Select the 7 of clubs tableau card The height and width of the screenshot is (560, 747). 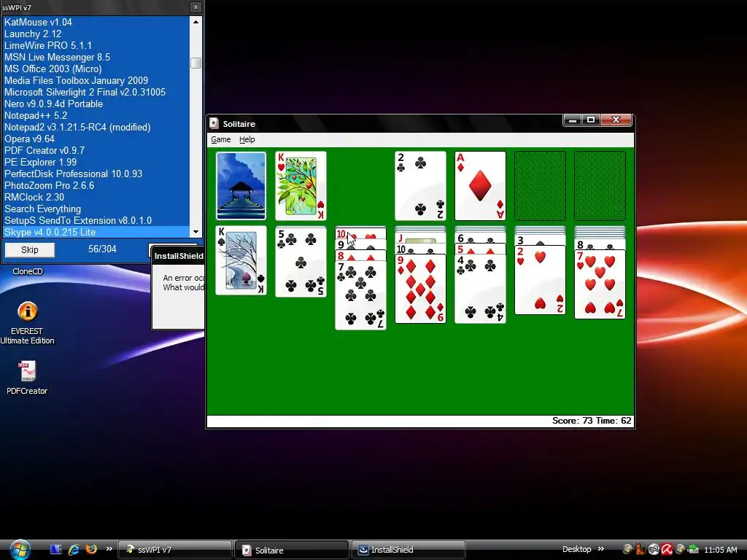tap(360, 295)
